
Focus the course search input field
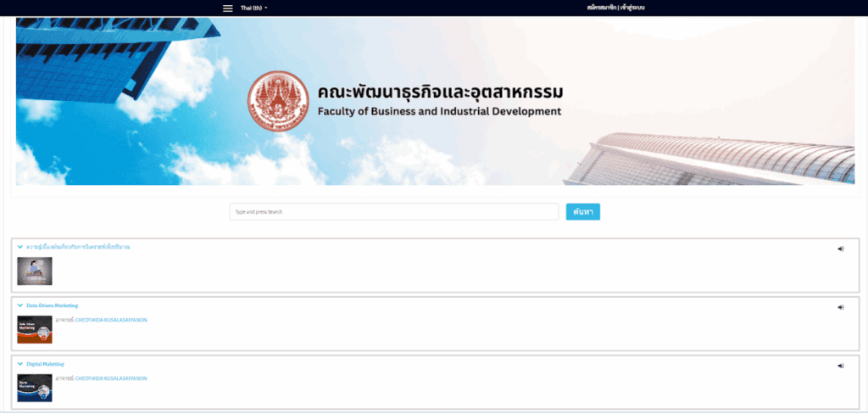393,212
